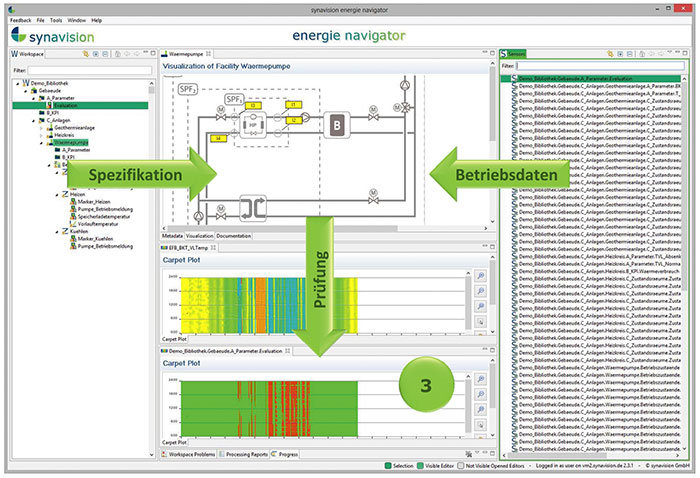Expand the Geothermieanlage tree node
Image resolution: width=700 pixels, height=478 pixels.
42,128
